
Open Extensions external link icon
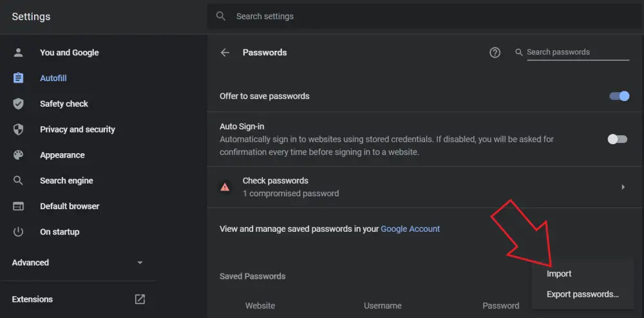(140, 299)
